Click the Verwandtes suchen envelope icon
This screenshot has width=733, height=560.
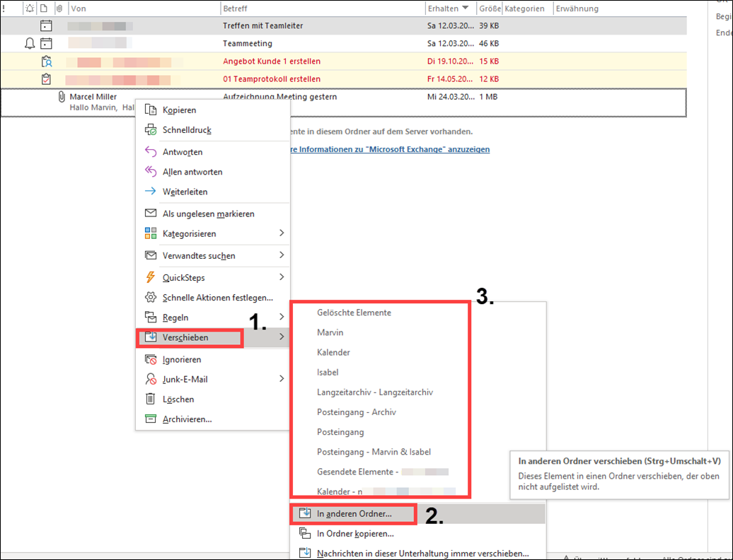151,255
